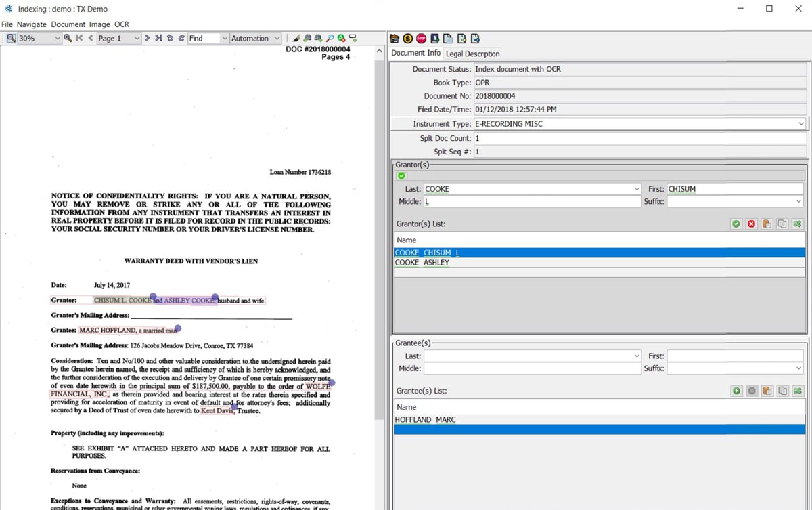Select COOKE ASHLEY in grantor list
812x510 pixels.
coord(600,263)
